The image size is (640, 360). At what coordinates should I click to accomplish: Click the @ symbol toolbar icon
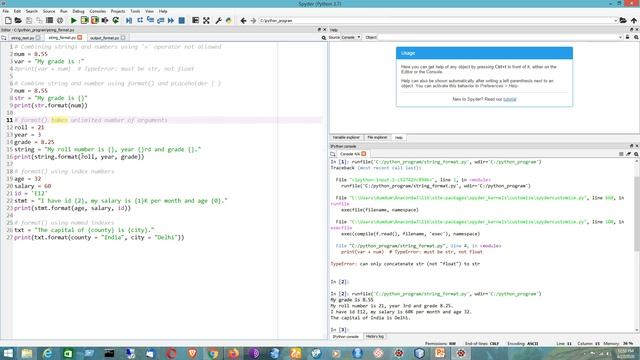click(x=60, y=20)
